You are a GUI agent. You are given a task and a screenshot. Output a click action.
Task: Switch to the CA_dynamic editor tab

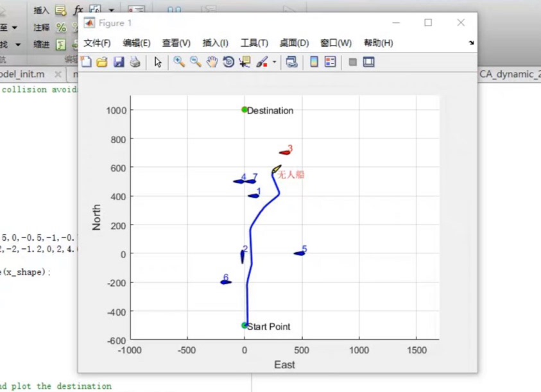pos(510,74)
